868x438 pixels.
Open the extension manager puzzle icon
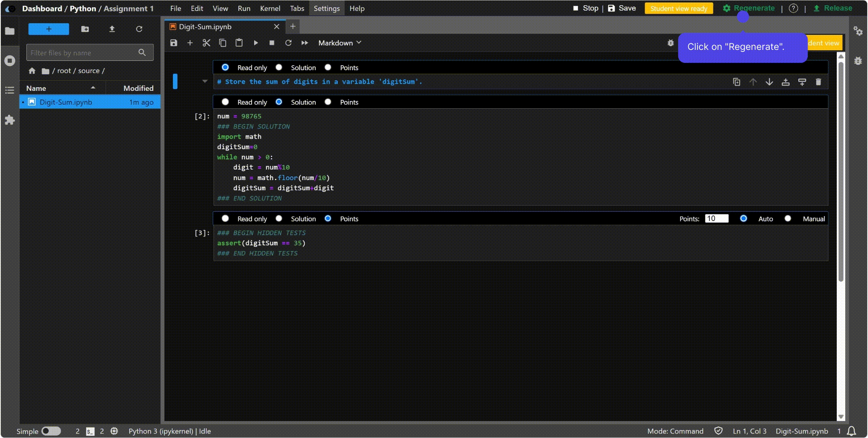pos(10,120)
